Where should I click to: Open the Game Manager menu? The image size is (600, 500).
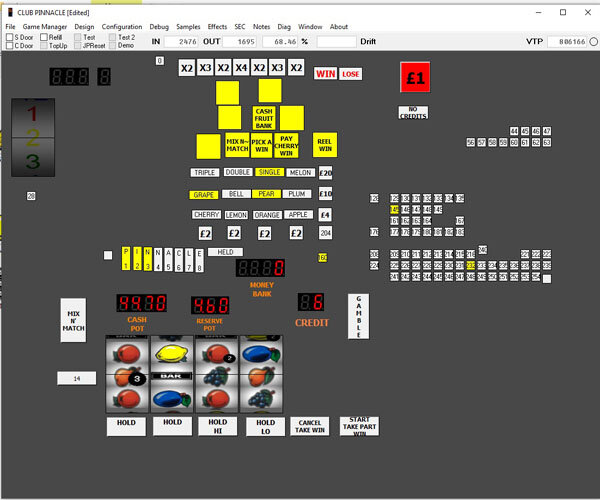[46, 26]
